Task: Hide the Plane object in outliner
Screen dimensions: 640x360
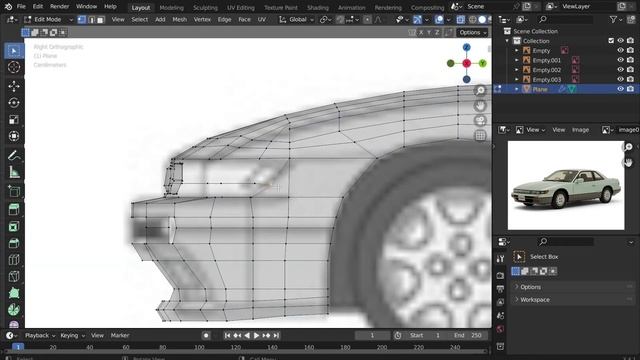Action: coord(620,89)
